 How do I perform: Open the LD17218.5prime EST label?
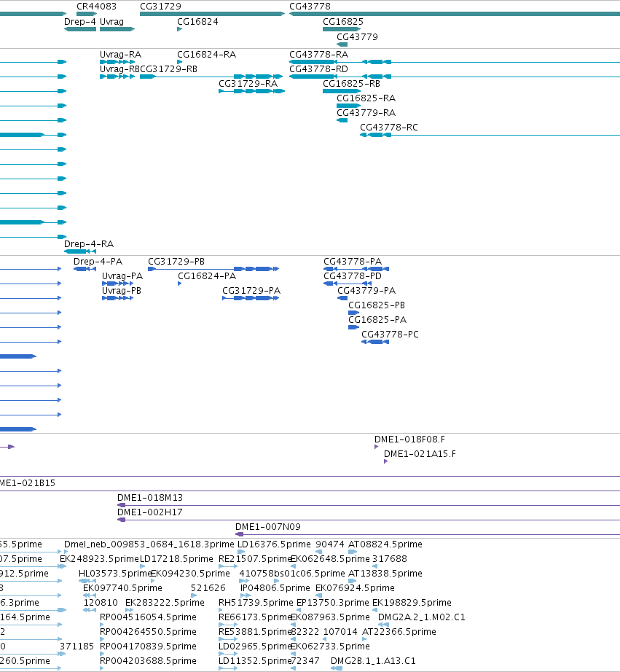pos(176,559)
